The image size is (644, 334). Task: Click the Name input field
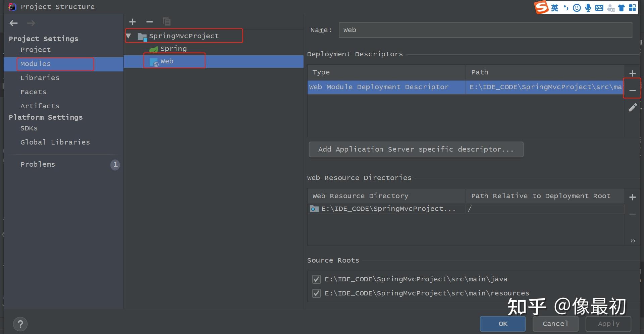click(485, 30)
